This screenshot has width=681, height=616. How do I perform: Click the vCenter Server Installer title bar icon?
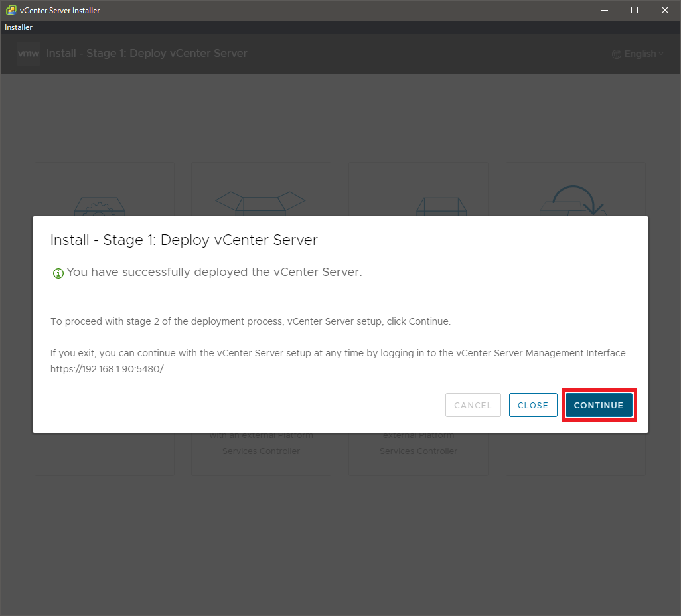pyautogui.click(x=11, y=10)
